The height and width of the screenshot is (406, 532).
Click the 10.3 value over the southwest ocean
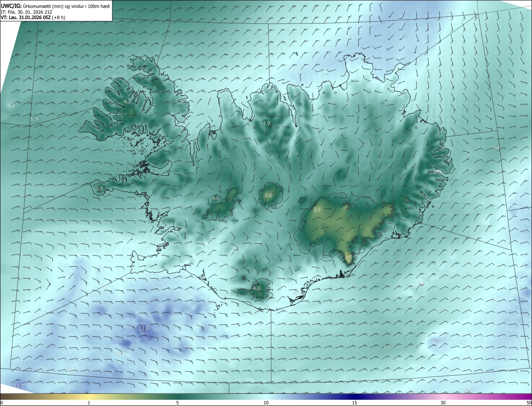(x=72, y=370)
